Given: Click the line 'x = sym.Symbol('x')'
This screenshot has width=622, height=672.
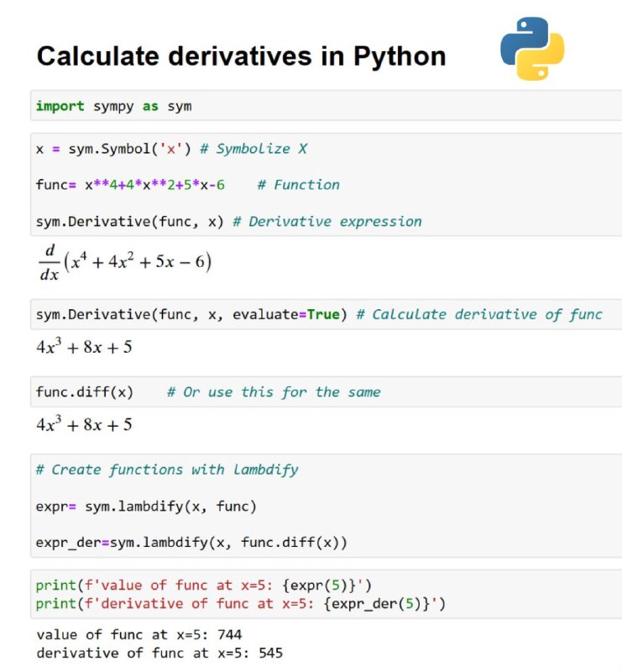Looking at the screenshot, I should tap(113, 149).
